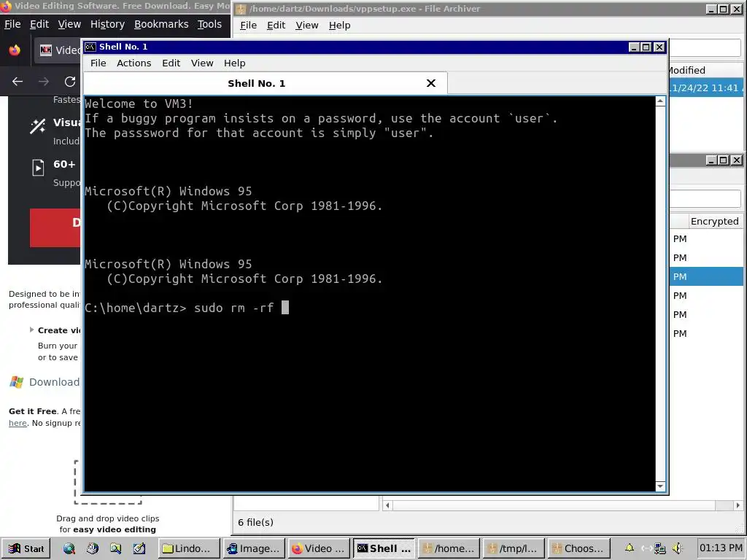Image resolution: width=747 pixels, height=560 pixels.
Task: Click the magnifier quick-launch icon in taskbar
Action: pos(116,548)
